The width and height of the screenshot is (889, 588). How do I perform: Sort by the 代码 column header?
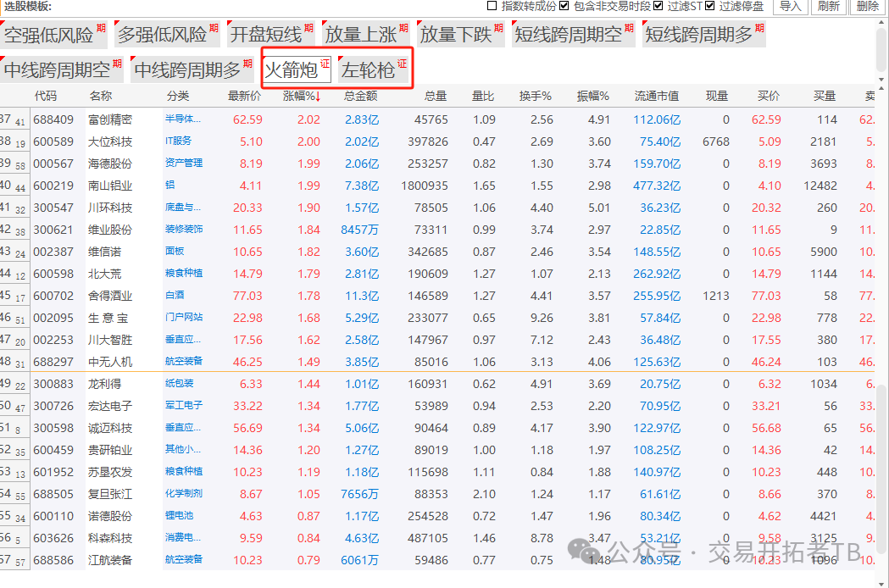click(46, 96)
